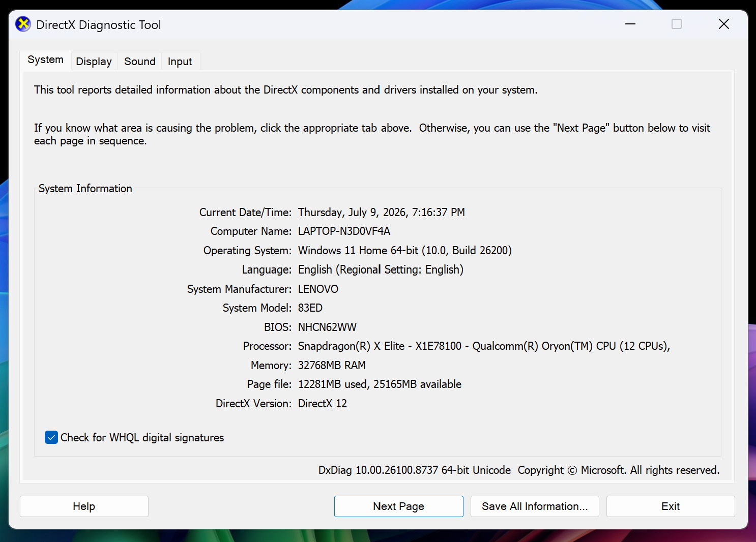
Task: Click the memory value 32768MB RAM
Action: [x=332, y=366]
